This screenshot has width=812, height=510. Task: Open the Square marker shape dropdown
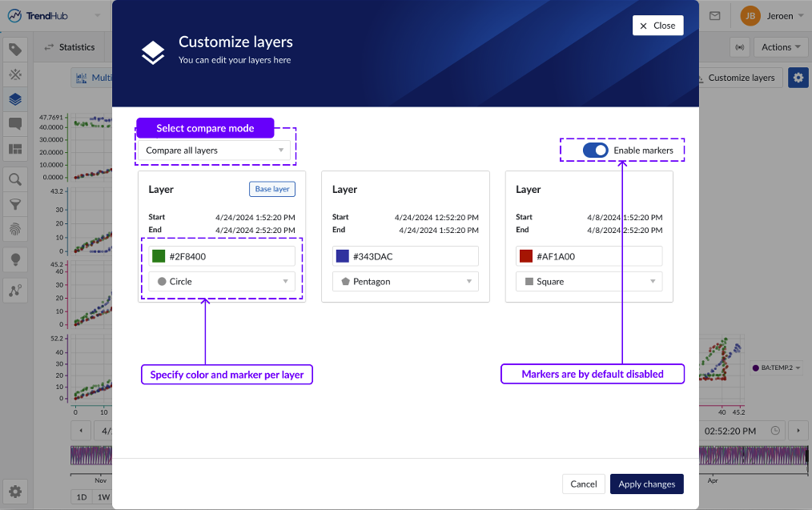(x=589, y=282)
